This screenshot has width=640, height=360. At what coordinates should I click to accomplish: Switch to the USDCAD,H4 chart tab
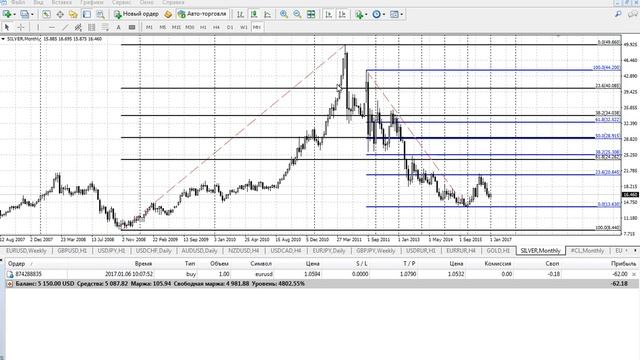point(286,251)
